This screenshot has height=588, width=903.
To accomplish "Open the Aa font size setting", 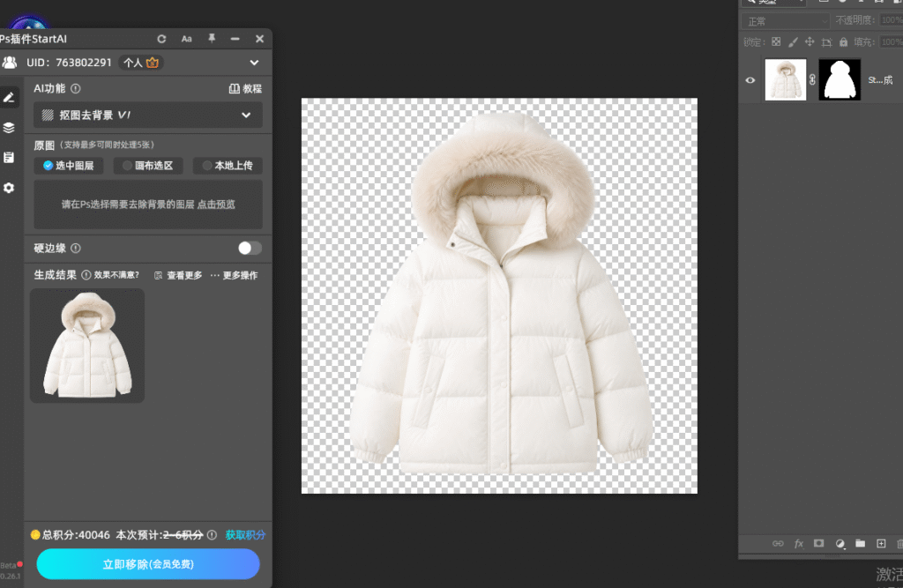I will [x=187, y=39].
